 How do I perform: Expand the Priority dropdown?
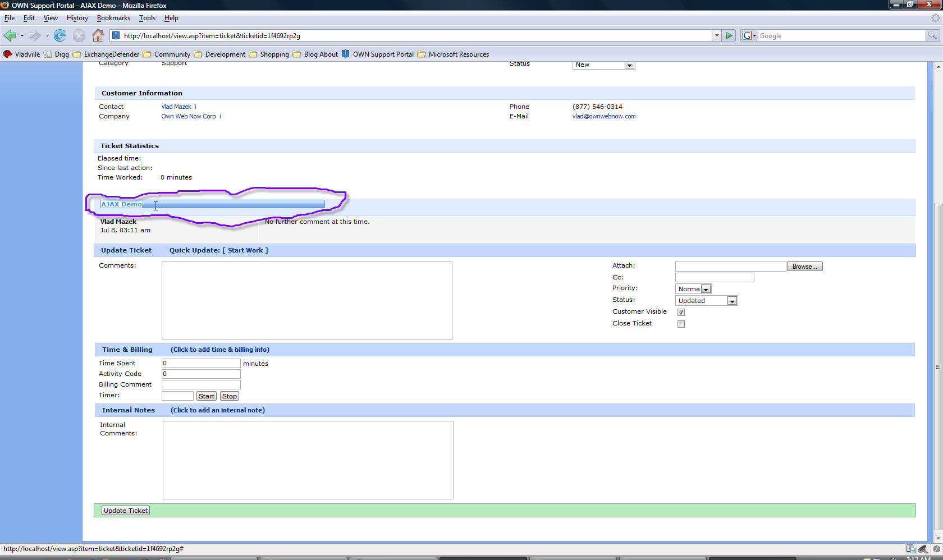click(706, 289)
